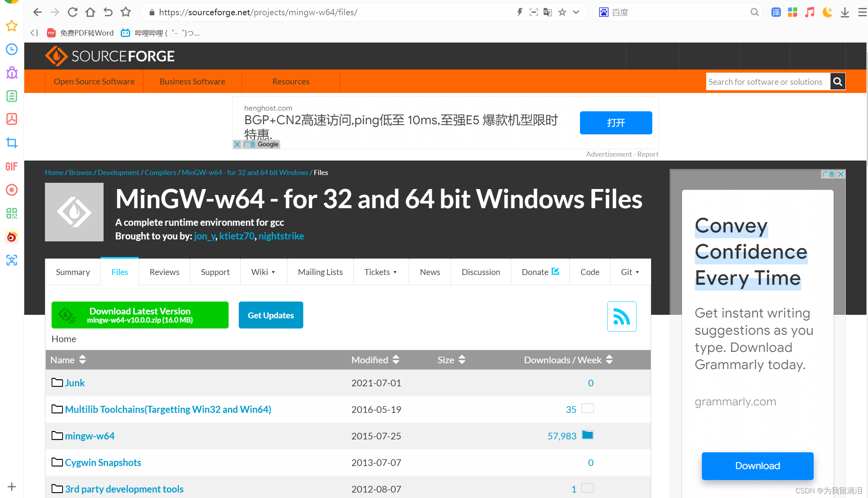Image resolution: width=868 pixels, height=498 pixels.
Task: Click the blue 打开 ad button
Action: coord(616,123)
